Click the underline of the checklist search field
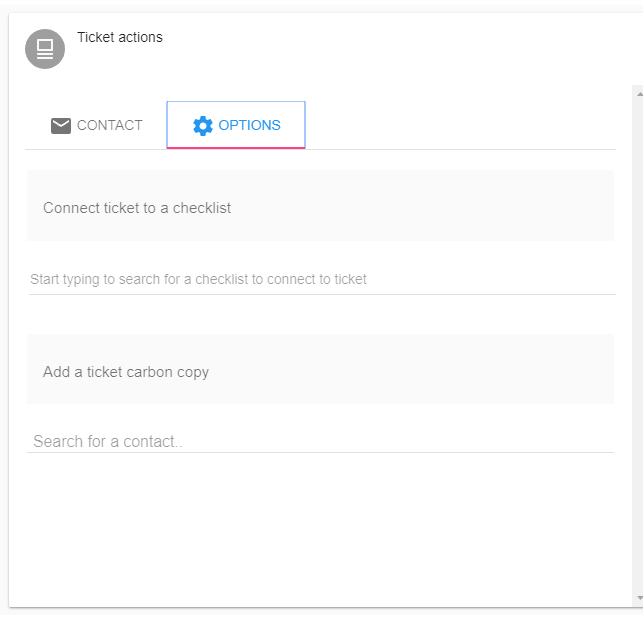 [x=322, y=294]
